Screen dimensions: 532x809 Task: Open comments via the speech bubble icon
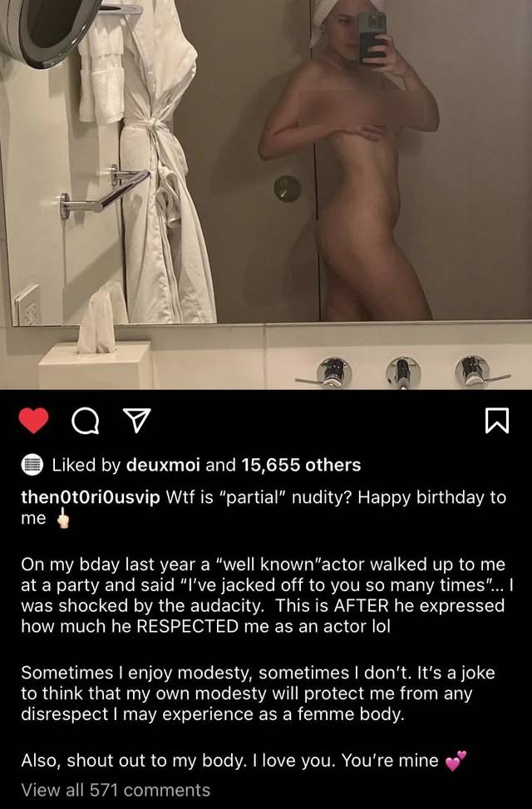(84, 421)
